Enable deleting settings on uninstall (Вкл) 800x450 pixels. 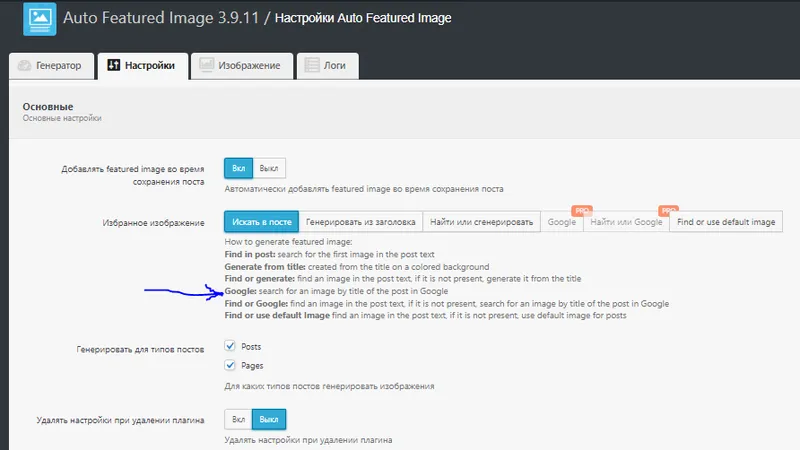[x=238, y=419]
